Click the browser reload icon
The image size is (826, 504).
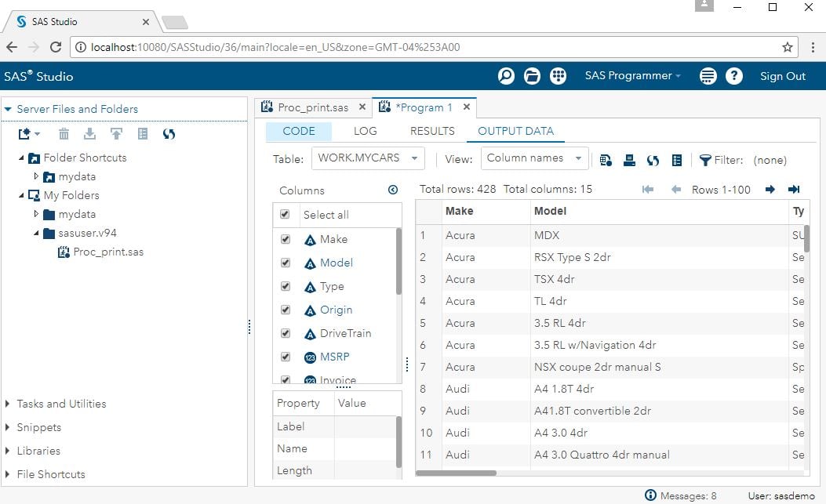[x=56, y=47]
